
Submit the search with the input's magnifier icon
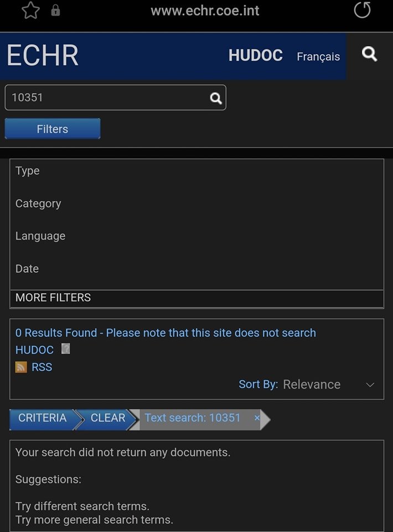[216, 98]
